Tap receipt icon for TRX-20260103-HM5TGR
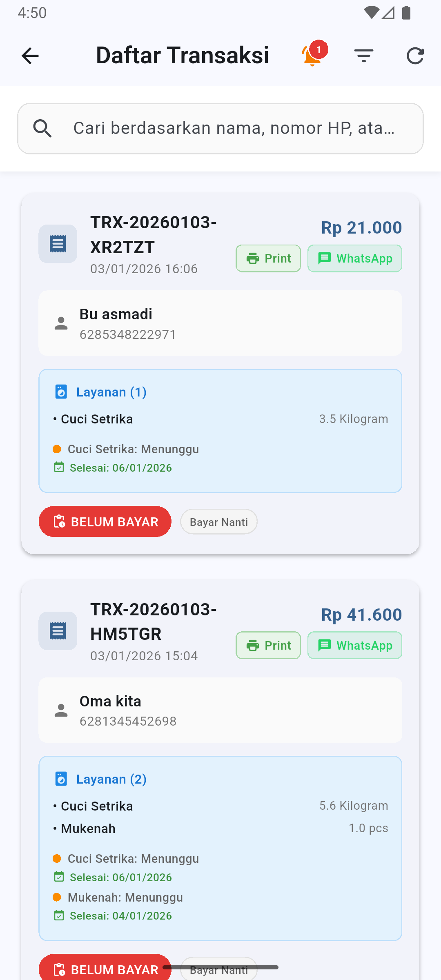The image size is (441, 980). tap(58, 631)
